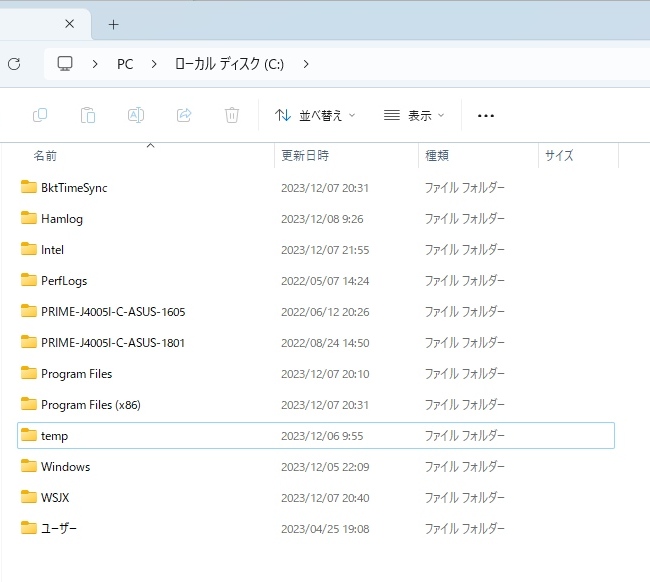Sort by 名前 column header
This screenshot has width=650, height=582.
pyautogui.click(x=45, y=156)
